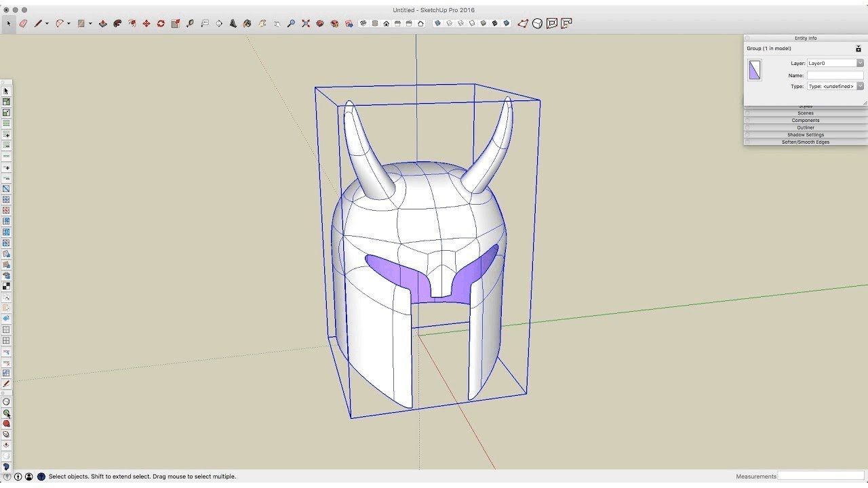Select the Arc tool in top toolbar
This screenshot has width=868, height=488.
click(x=60, y=23)
